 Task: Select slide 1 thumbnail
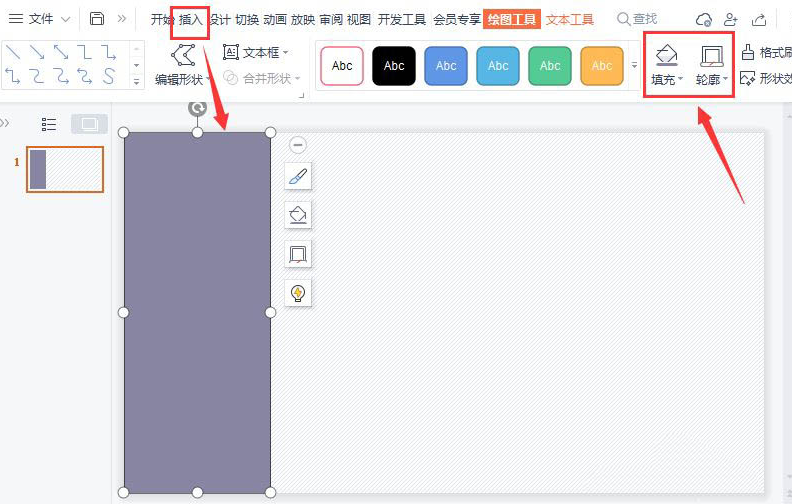65,170
